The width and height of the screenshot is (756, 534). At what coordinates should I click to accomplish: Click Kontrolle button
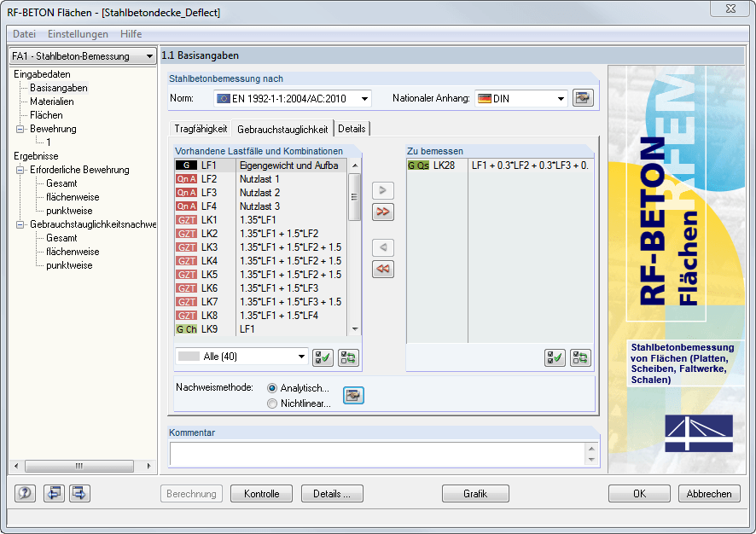tap(261, 494)
